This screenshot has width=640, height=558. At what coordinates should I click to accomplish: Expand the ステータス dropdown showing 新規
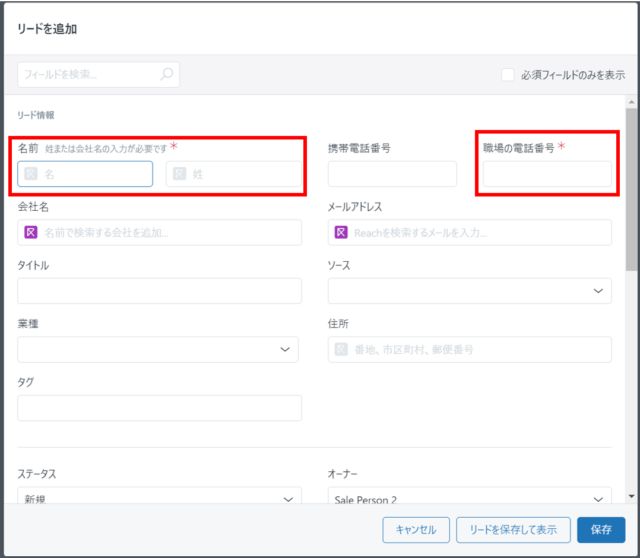160,496
